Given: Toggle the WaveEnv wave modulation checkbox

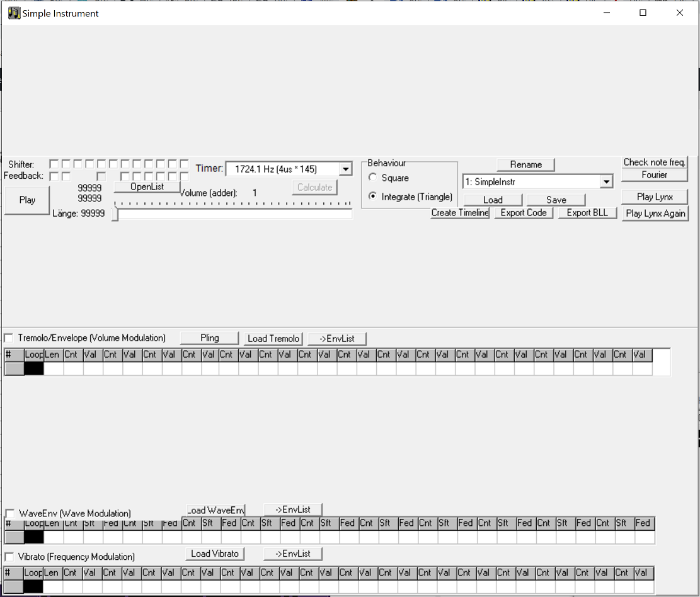Looking at the screenshot, I should click(x=9, y=513).
